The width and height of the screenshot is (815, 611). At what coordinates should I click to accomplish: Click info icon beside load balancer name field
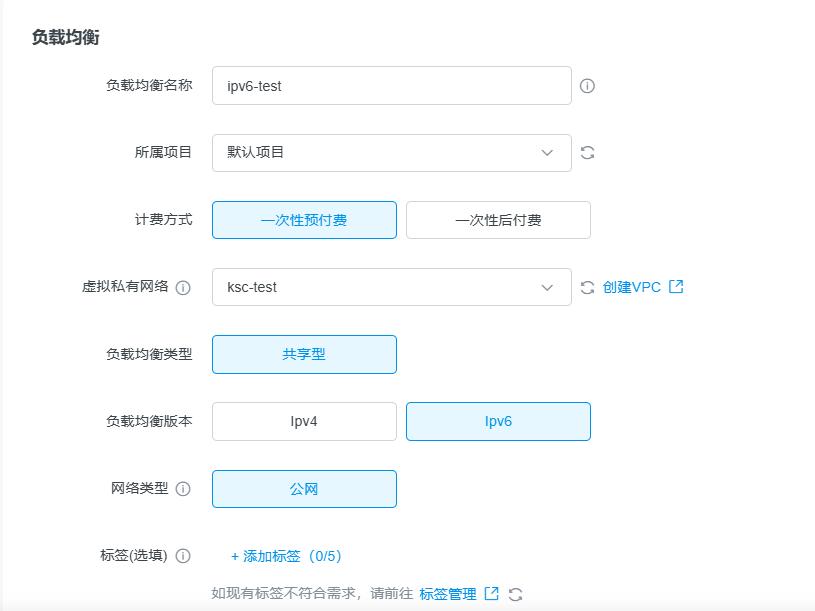[x=588, y=86]
